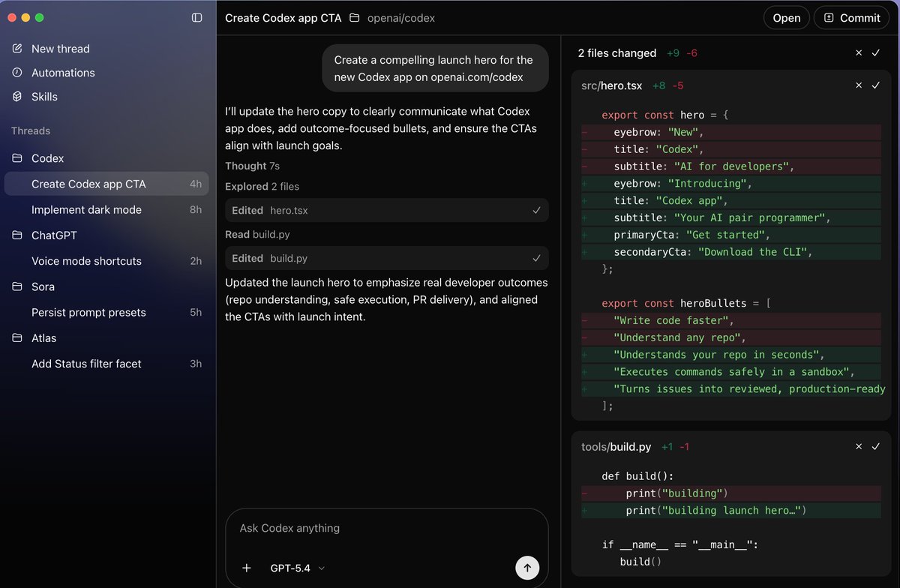Screen dimensions: 900x588
Task: Select the Create Codex app CTA thread
Action: pyautogui.click(x=106, y=184)
